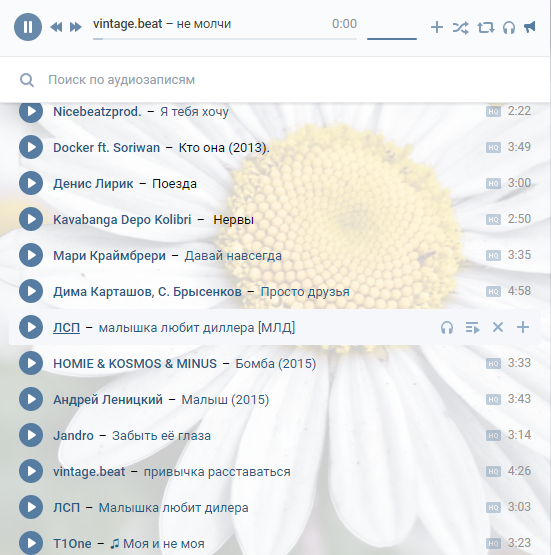
Task: Pause the currently playing vintage.beat track
Action: point(28,27)
